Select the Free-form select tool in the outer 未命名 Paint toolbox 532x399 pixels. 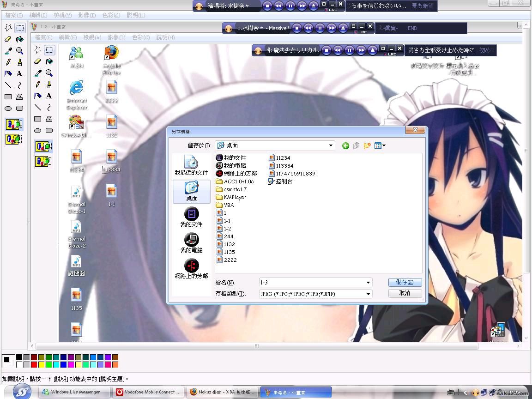coord(8,28)
